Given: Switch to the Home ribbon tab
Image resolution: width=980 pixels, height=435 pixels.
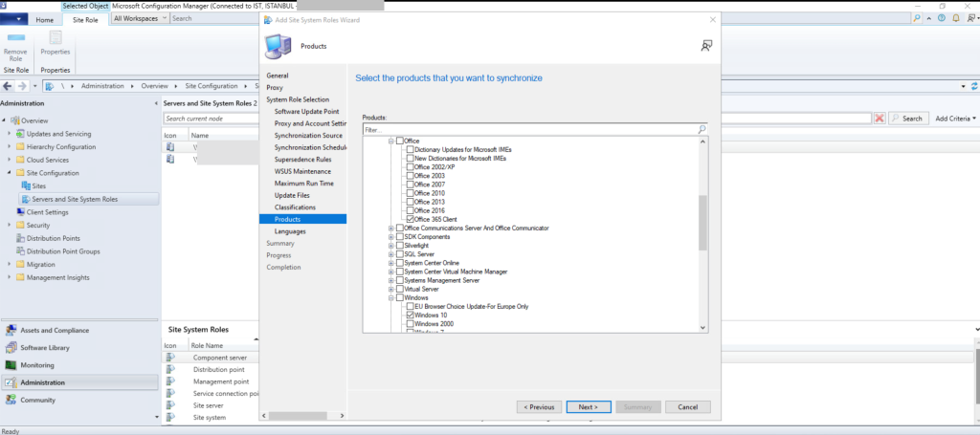Looking at the screenshot, I should click(44, 19).
